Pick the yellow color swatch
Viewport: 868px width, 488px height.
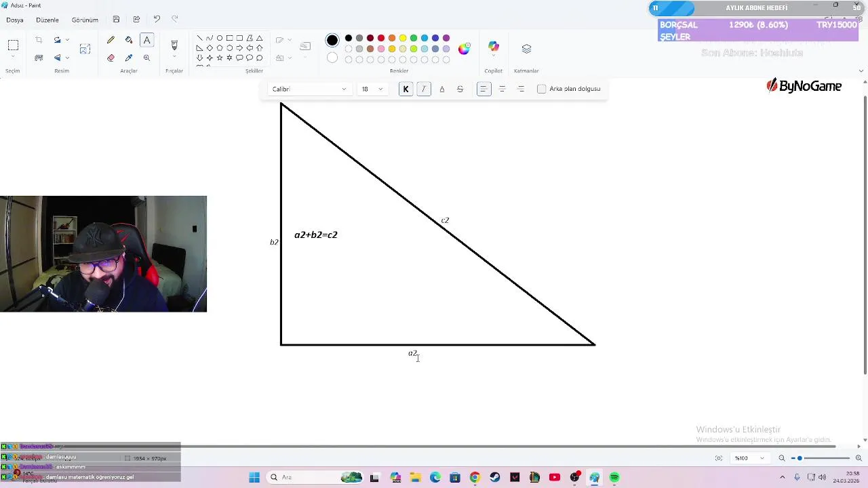[403, 38]
